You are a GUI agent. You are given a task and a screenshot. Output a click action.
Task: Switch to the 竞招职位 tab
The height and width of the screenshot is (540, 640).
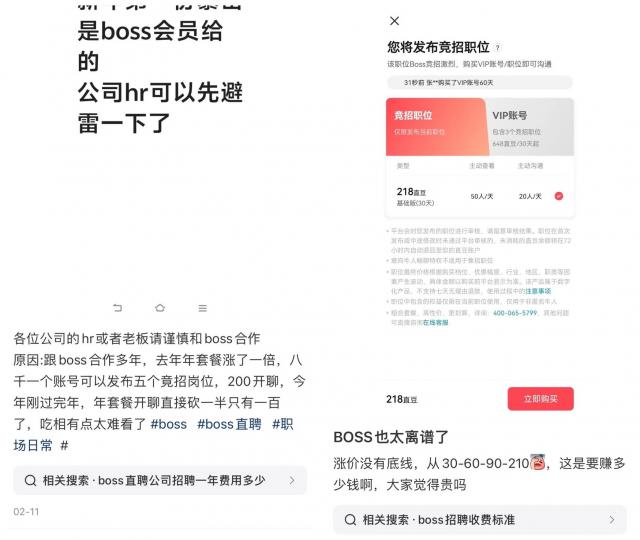[436, 127]
